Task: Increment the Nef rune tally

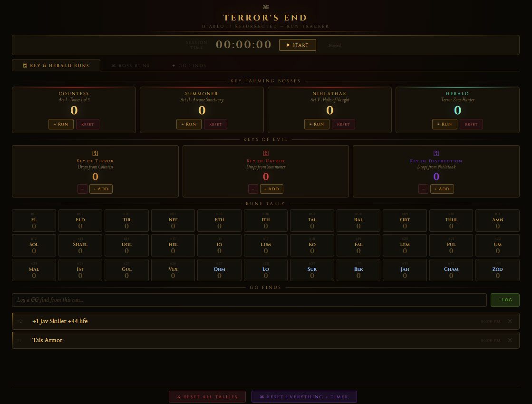Action: (173, 220)
